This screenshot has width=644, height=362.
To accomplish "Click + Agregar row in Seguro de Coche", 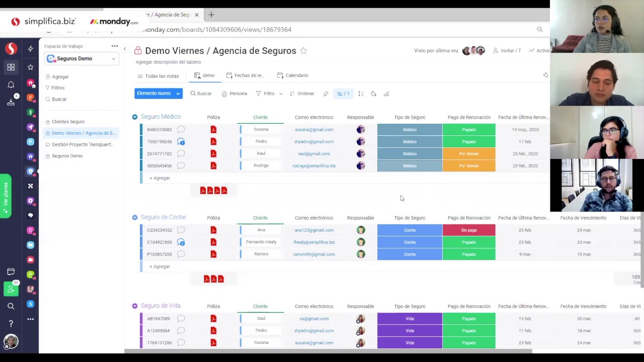I will (x=159, y=266).
